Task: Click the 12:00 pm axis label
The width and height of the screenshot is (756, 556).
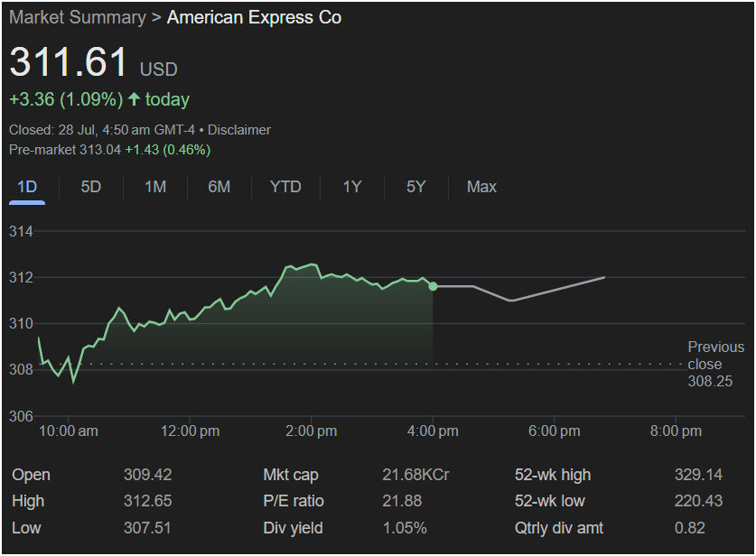Action: point(190,431)
